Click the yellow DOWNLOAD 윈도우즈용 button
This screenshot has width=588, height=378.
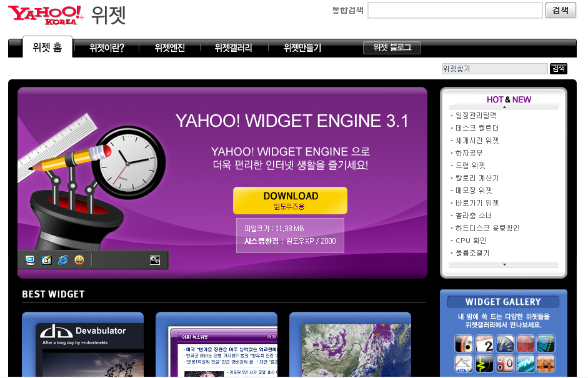(290, 201)
